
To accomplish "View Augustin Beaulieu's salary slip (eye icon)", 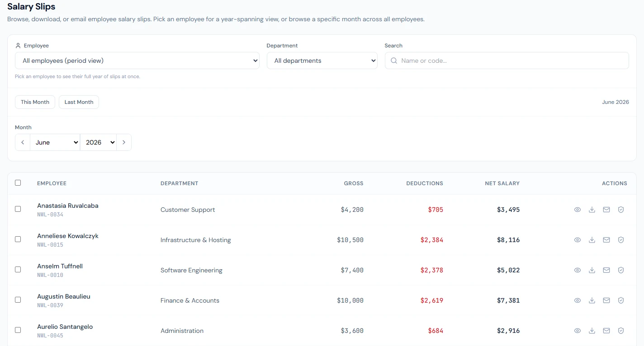I will (x=578, y=300).
